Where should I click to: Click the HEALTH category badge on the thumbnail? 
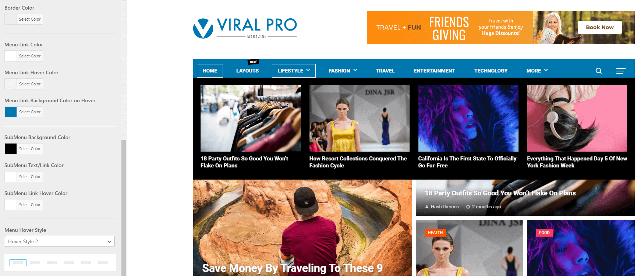(435, 233)
